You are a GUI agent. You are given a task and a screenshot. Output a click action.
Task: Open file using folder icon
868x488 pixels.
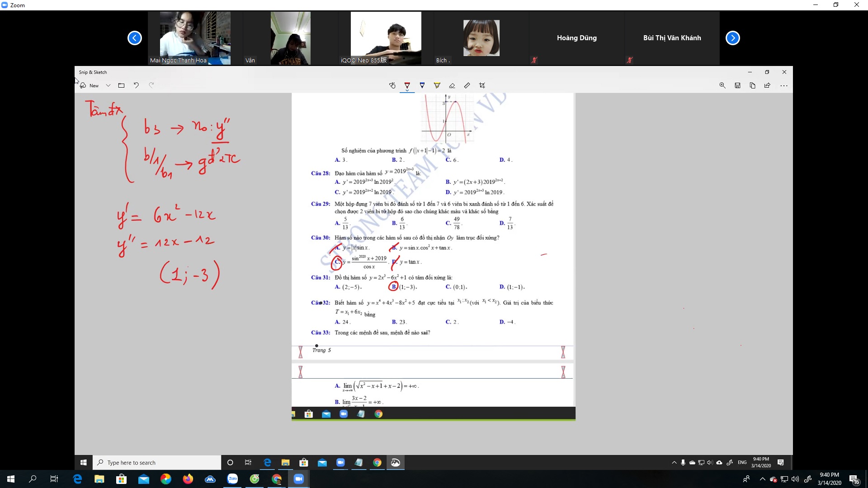click(121, 85)
